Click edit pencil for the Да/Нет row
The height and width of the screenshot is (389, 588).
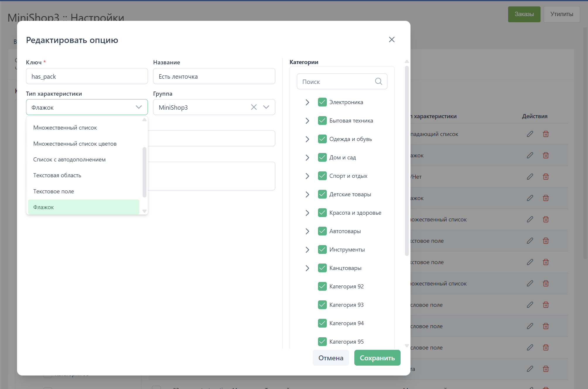click(530, 177)
